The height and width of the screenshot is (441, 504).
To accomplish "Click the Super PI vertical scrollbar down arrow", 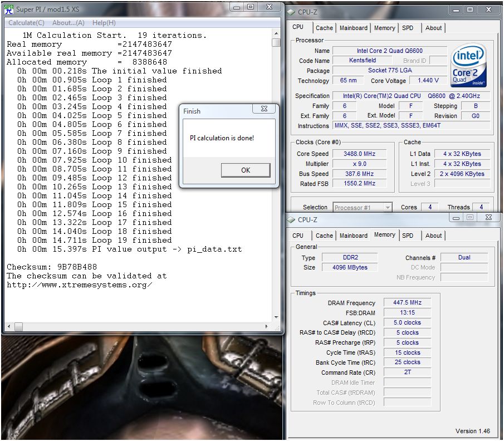I will click(x=276, y=317).
